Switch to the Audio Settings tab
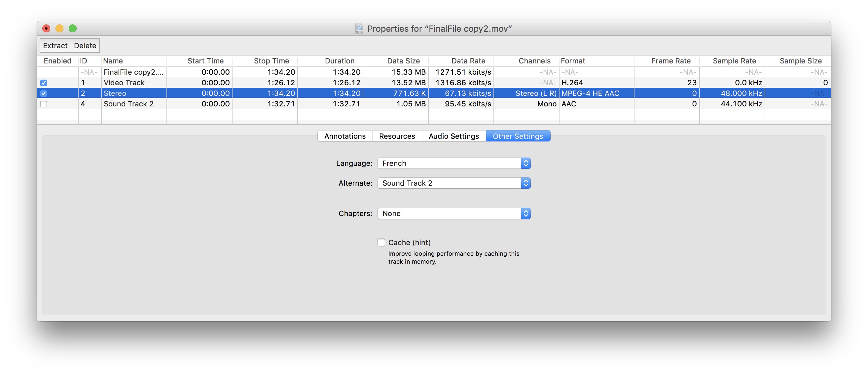Screen dimensions: 868x374 pyautogui.click(x=453, y=136)
